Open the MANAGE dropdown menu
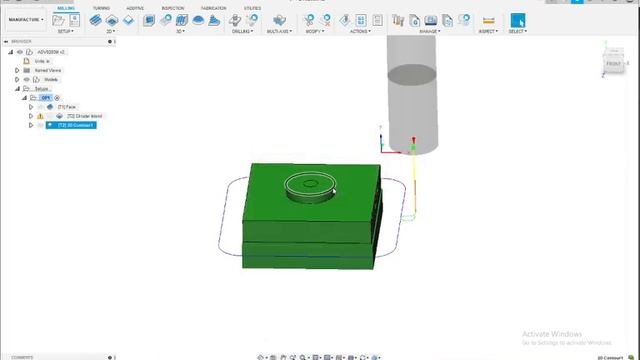The image size is (640, 360). 430,31
